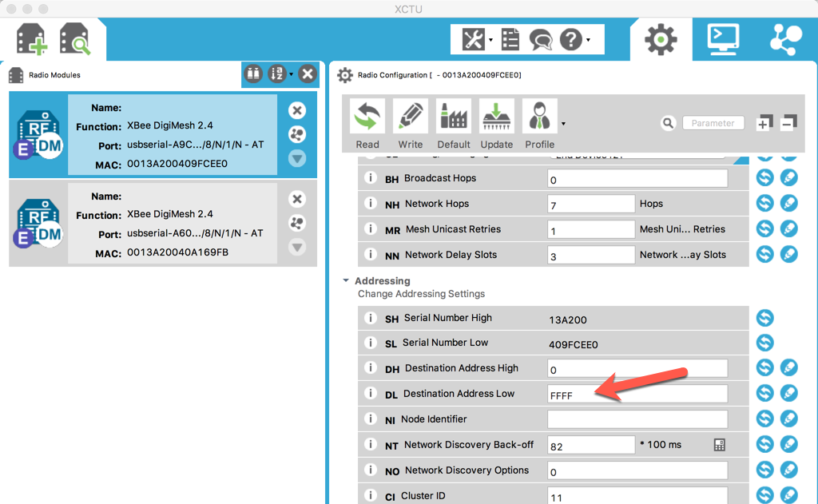Screen dimensions: 818x504
Task: Switch to Network working mode tab
Action: [786, 40]
